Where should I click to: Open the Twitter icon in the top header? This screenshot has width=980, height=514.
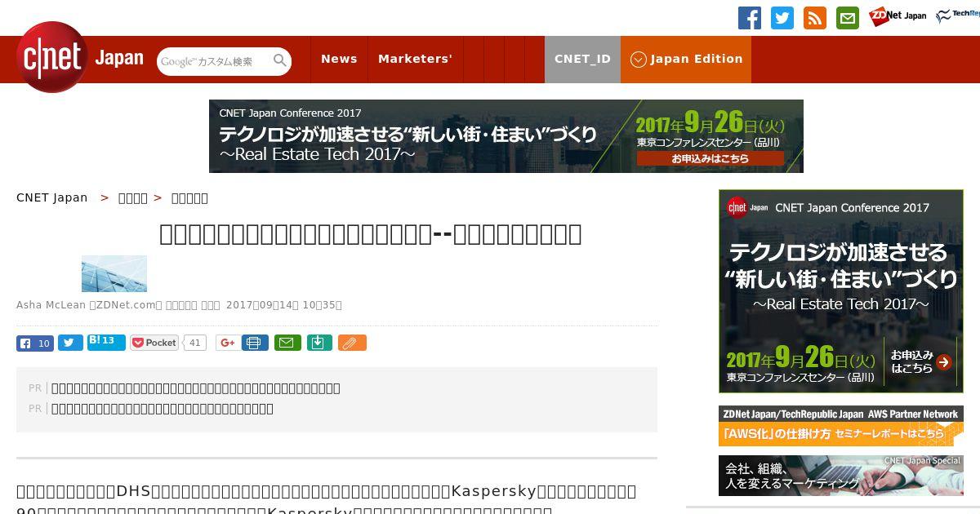(782, 18)
